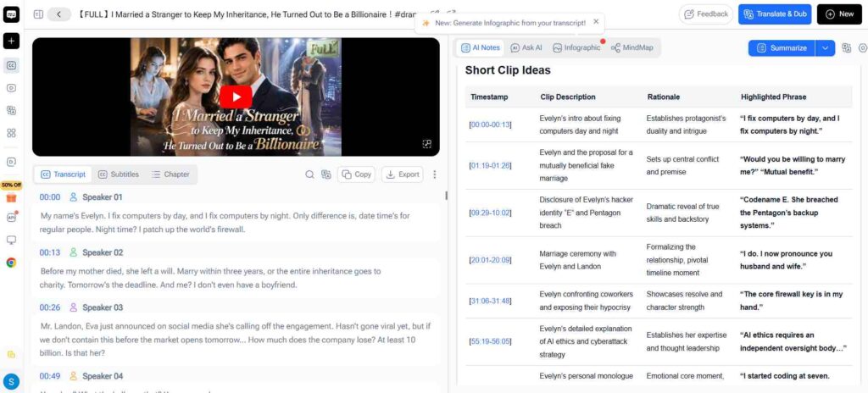Viewport: 868px width, 393px height.
Task: Click the Feedback button
Action: coord(706,14)
